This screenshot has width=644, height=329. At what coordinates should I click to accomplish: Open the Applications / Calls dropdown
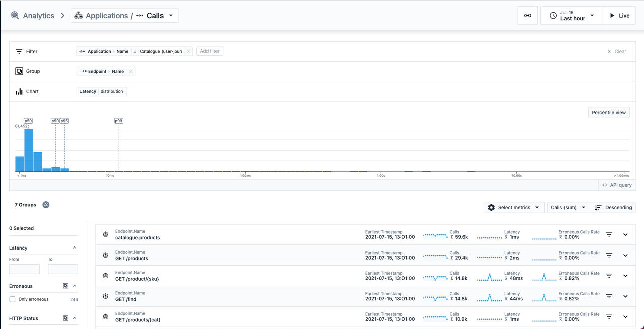tap(124, 16)
